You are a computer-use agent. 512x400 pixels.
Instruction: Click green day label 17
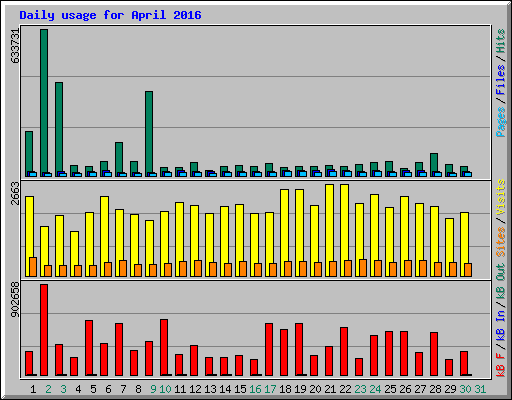point(270,389)
